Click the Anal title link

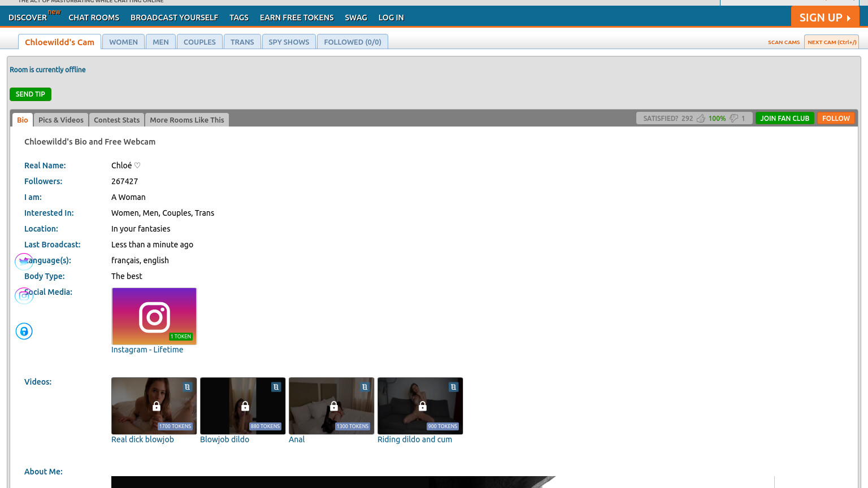(297, 439)
